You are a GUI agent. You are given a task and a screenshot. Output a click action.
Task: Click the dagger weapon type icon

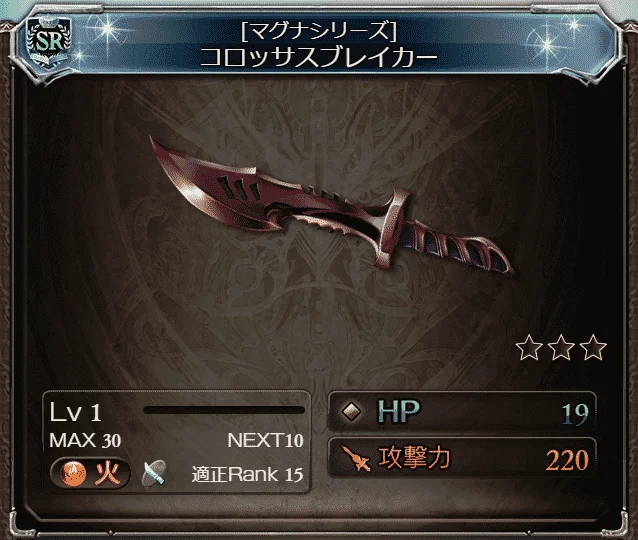[154, 474]
